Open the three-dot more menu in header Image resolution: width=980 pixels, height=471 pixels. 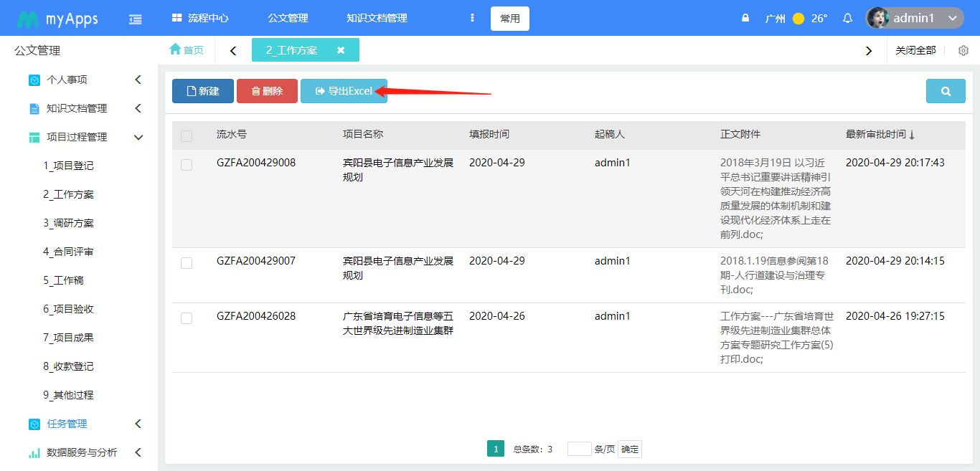[x=472, y=19]
